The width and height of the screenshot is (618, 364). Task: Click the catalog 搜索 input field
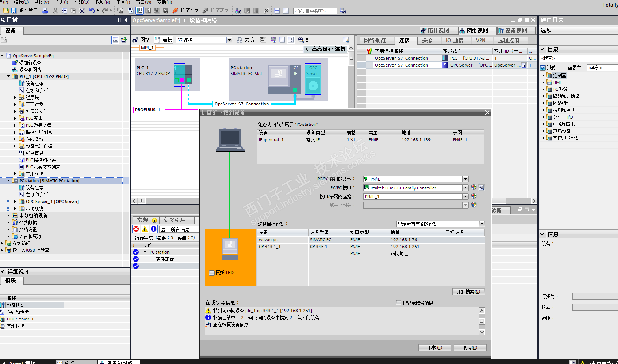point(579,59)
